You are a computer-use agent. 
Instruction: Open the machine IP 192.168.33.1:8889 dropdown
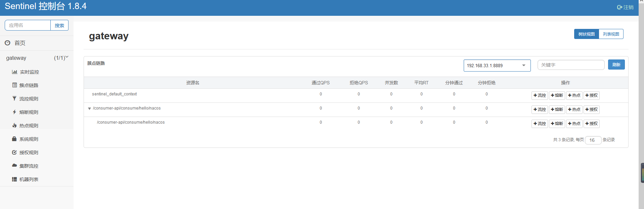[497, 66]
